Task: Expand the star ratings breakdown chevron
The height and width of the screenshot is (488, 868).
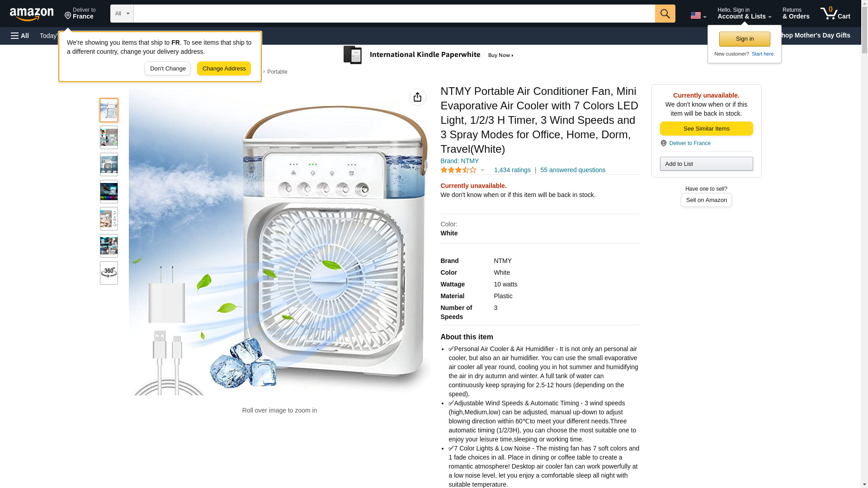Action: (482, 170)
